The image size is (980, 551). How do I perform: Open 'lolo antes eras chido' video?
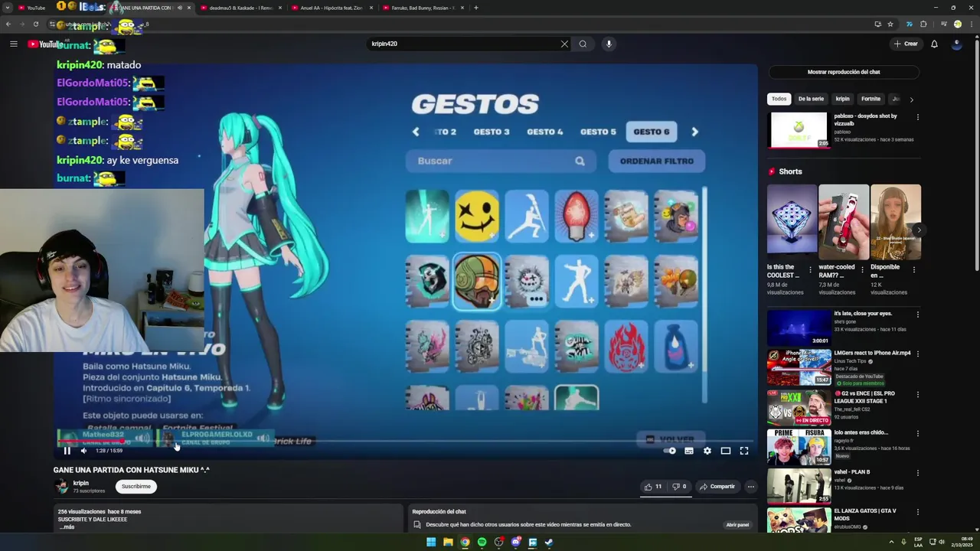point(799,447)
